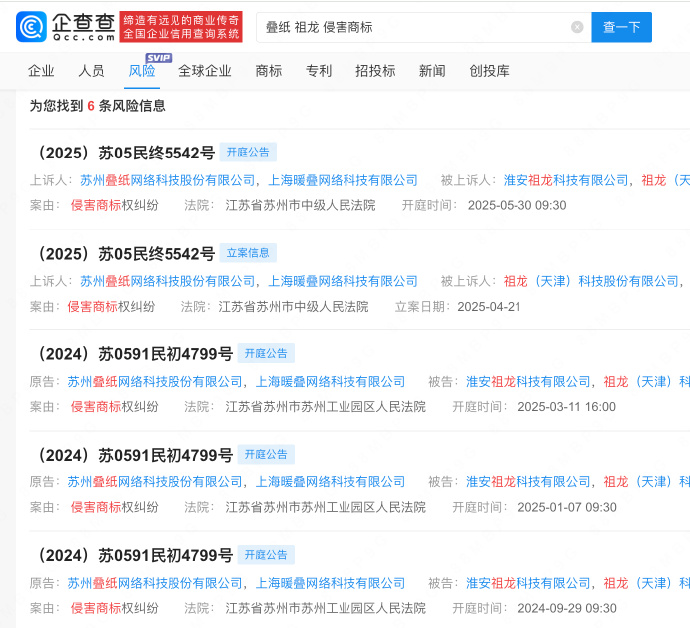690x628 pixels.
Task: Open the 招投标 tab
Action: pos(375,71)
